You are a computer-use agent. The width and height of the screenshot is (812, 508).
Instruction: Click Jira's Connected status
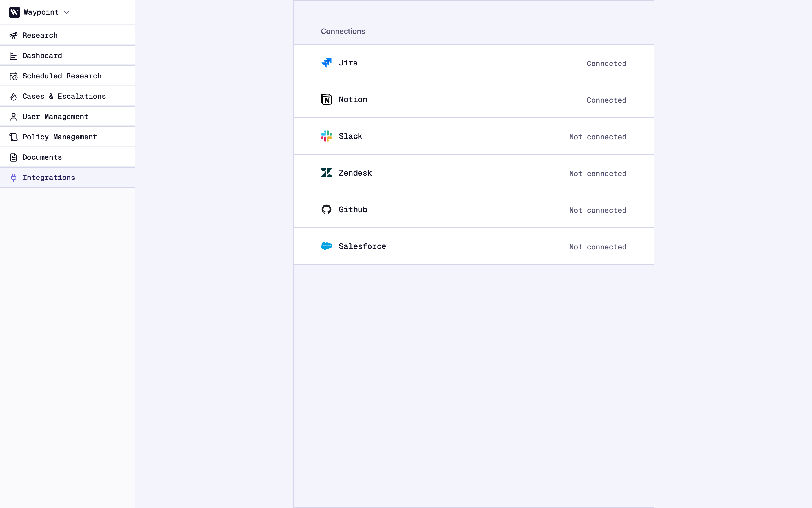click(606, 63)
